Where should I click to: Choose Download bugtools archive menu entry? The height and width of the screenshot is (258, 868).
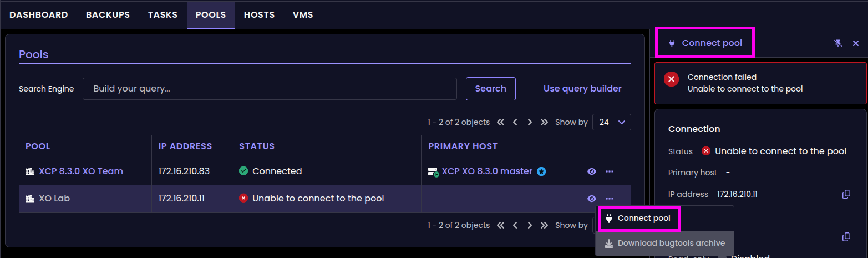pyautogui.click(x=664, y=243)
